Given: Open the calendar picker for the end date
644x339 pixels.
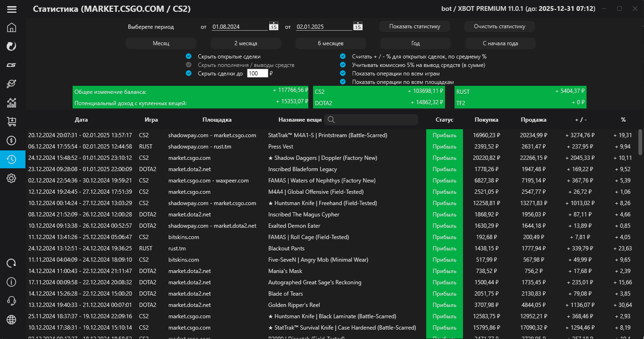Looking at the screenshot, I should [358, 27].
